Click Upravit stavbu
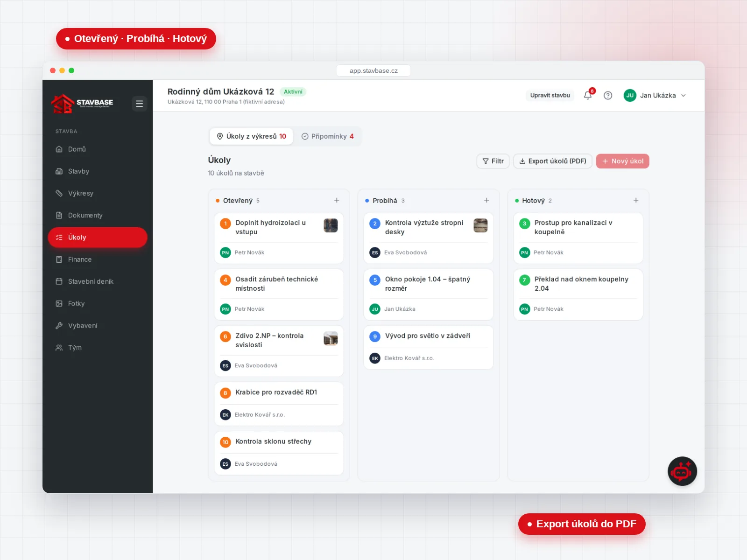Image resolution: width=747 pixels, height=560 pixels. coord(550,95)
